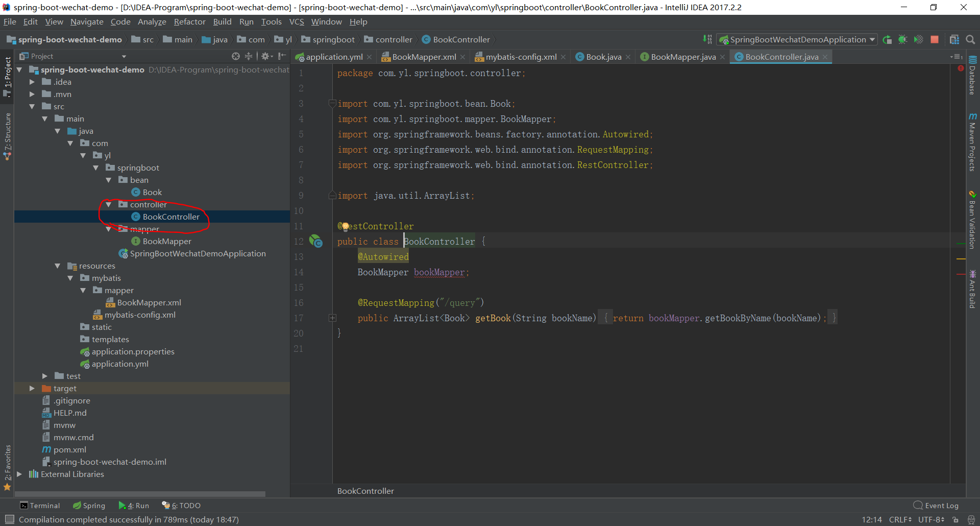This screenshot has height=526, width=980.
Task: Open the Terminal tool window
Action: (40, 506)
